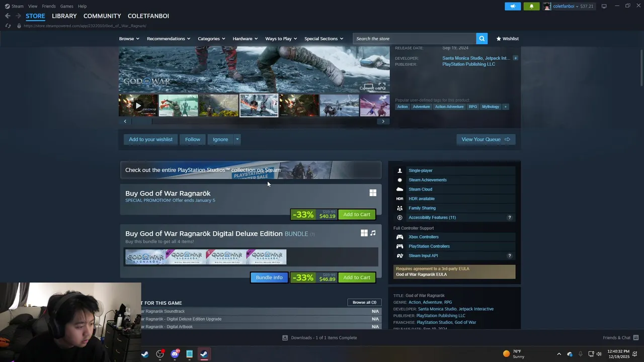Go back with the navigation arrow
The width and height of the screenshot is (644, 362).
pos(8,16)
